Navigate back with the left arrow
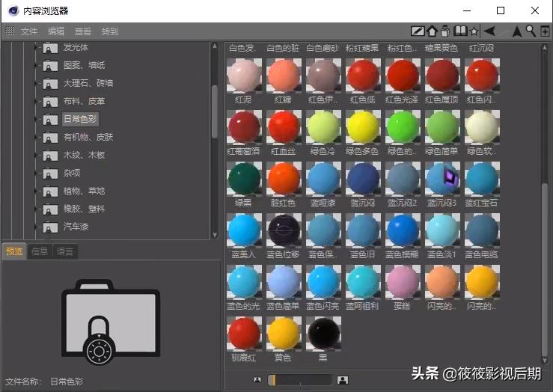Viewport: 553px width, 392px height. (x=489, y=31)
